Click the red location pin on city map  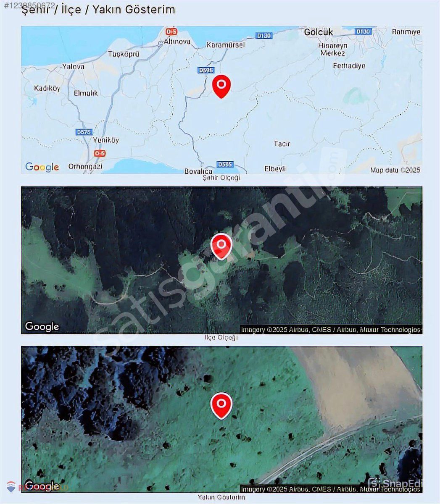coord(221,86)
